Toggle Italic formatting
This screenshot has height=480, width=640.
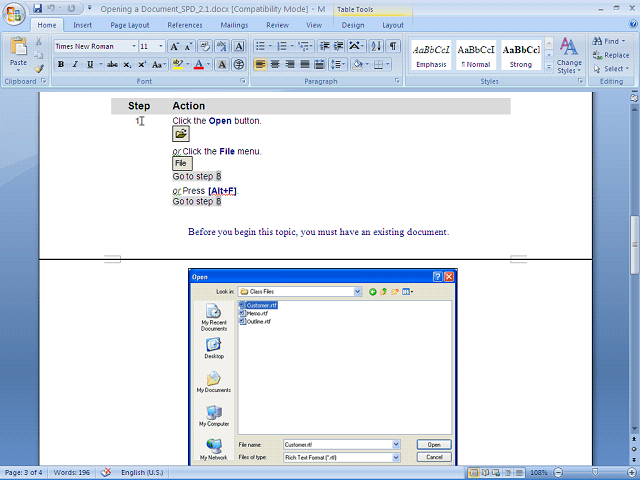75,64
